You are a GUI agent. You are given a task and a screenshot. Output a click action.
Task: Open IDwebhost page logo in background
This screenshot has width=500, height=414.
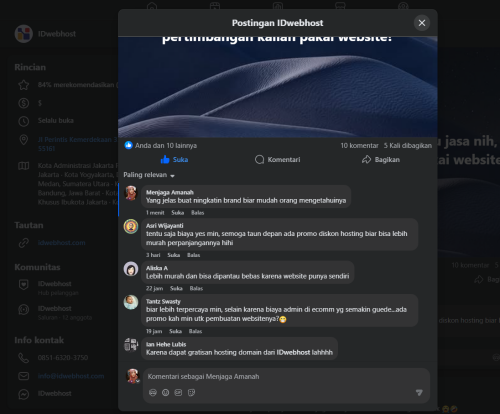coord(24,34)
